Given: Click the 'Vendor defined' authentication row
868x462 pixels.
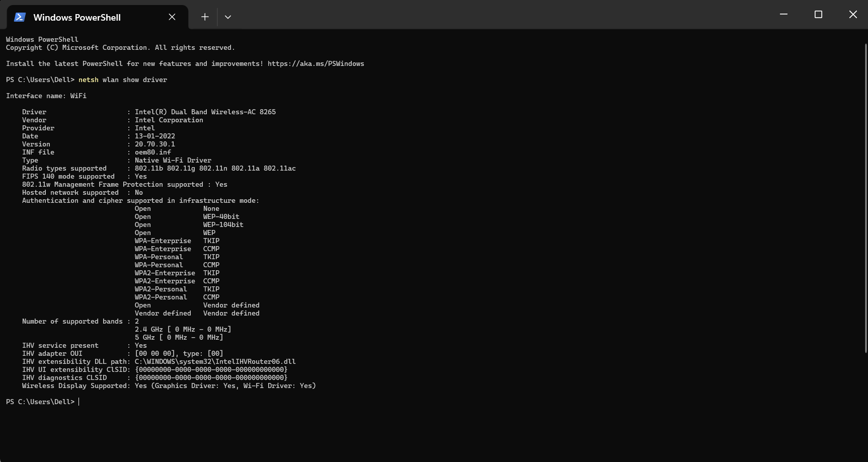Looking at the screenshot, I should pos(197,314).
